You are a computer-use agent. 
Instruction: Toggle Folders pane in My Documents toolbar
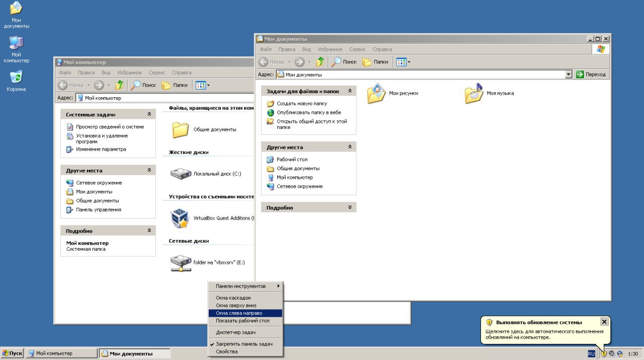(x=375, y=62)
